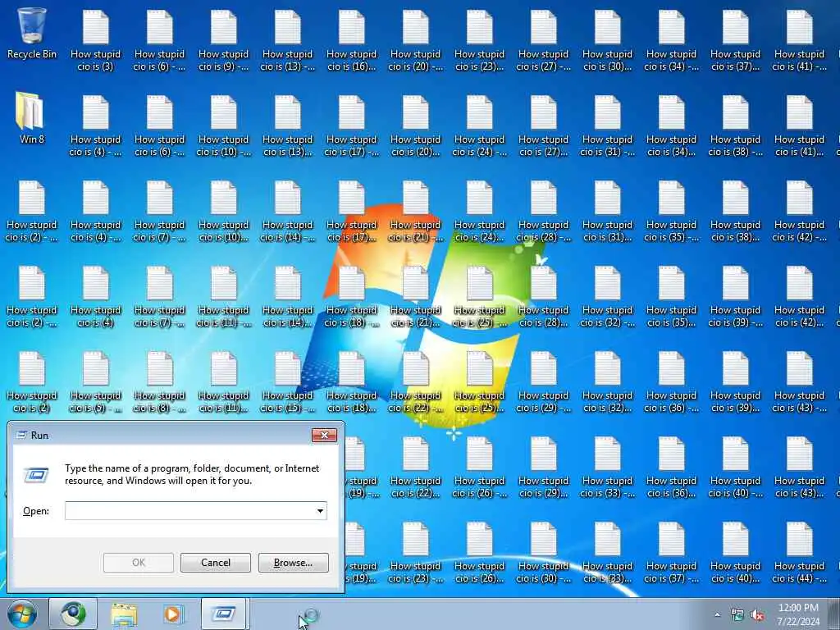Open the network tray icon
The image size is (840, 630).
coord(737,615)
